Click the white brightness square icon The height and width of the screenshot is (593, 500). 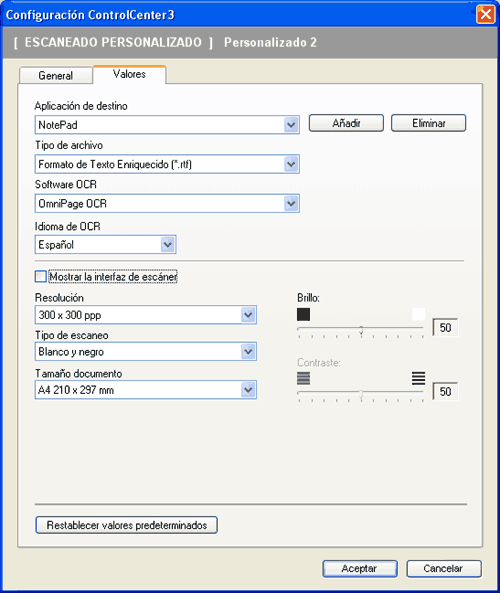(418, 314)
